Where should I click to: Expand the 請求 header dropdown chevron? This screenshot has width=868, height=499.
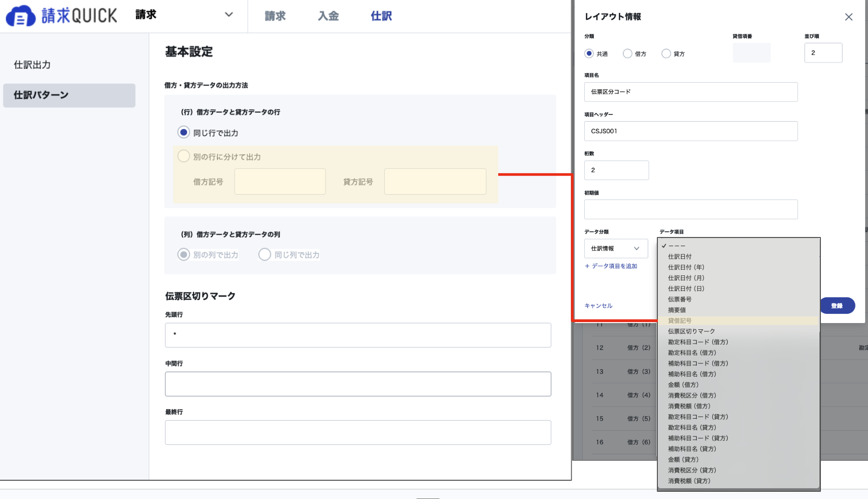tap(229, 14)
